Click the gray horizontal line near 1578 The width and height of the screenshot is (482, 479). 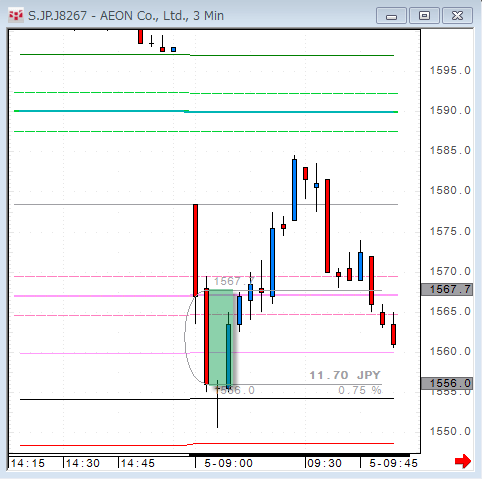coord(206,204)
